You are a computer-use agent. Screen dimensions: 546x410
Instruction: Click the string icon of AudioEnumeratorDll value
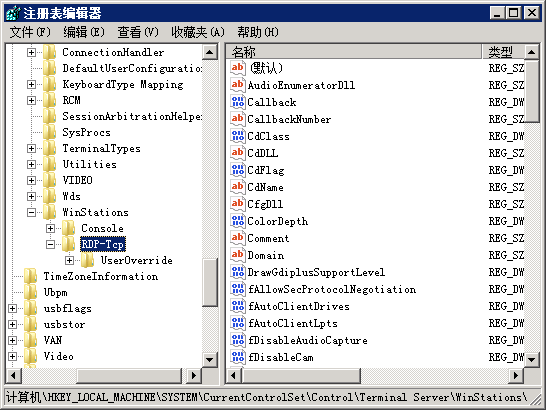point(237,85)
